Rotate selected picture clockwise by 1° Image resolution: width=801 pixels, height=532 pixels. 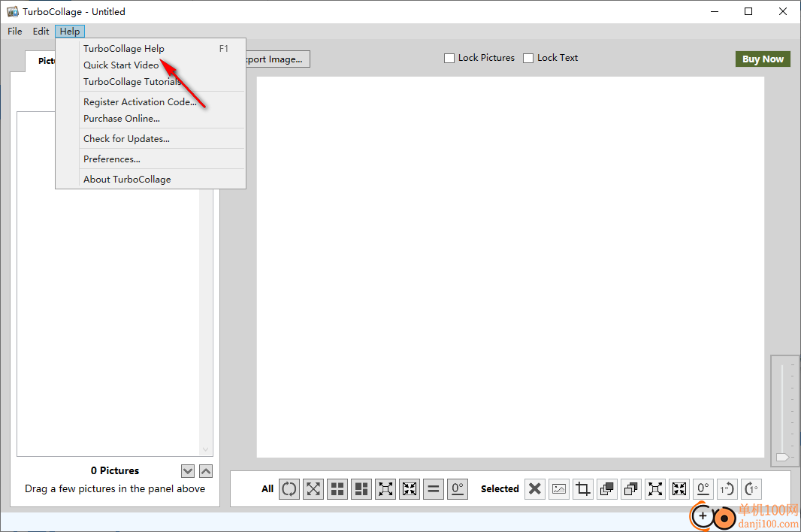tap(751, 489)
